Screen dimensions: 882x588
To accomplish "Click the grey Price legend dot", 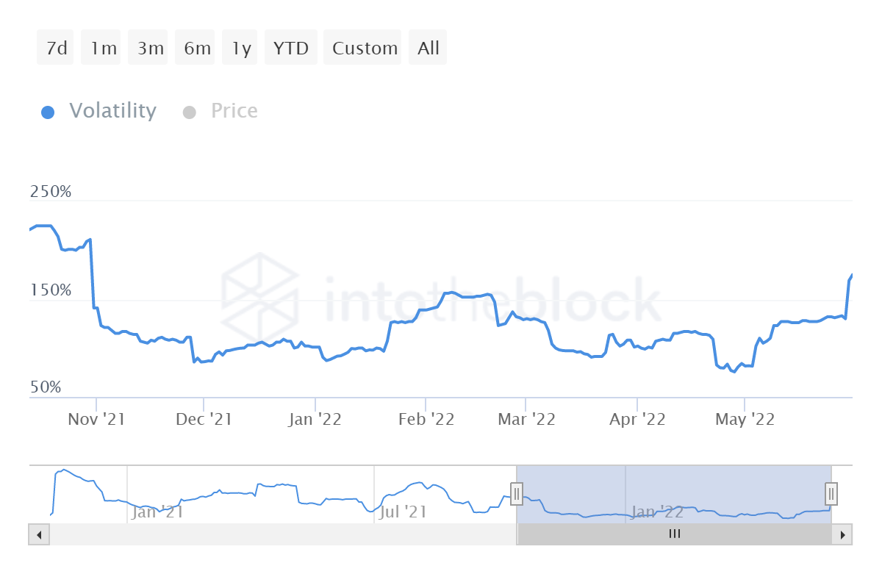I will [x=190, y=112].
